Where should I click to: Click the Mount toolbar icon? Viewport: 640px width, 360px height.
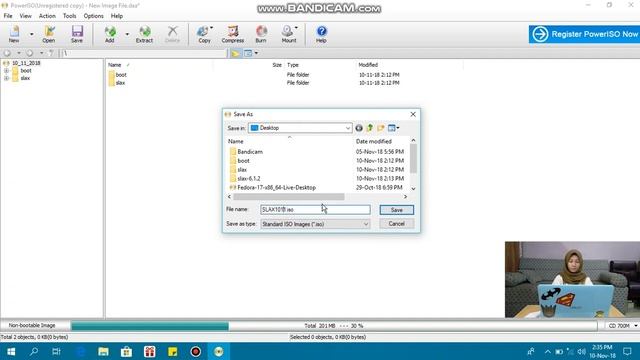pyautogui.click(x=288, y=34)
